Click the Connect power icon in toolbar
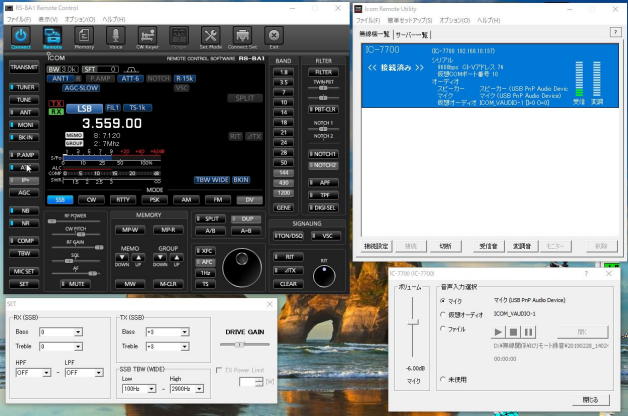Image resolution: width=628 pixels, height=416 pixels. (x=20, y=35)
